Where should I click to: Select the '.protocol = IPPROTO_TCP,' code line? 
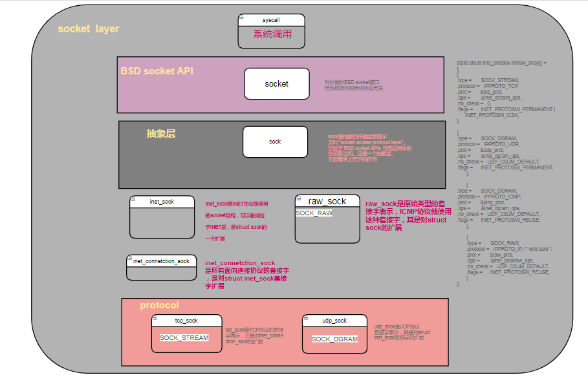pos(488,86)
